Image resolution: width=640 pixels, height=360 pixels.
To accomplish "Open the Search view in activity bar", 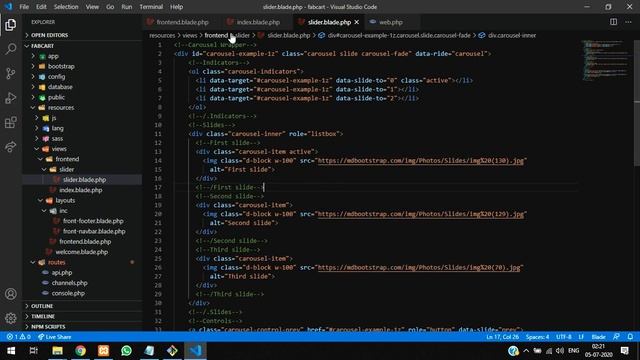I will pos(11,49).
